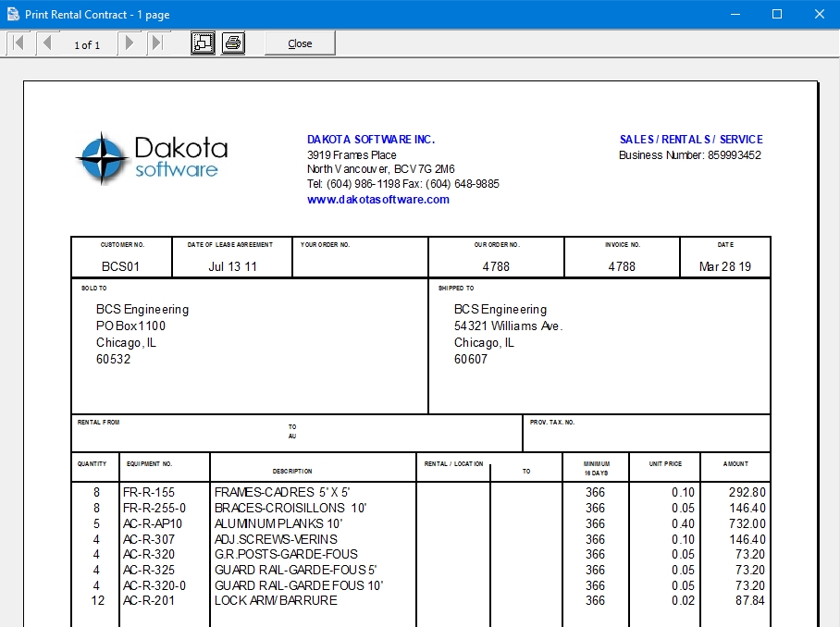Click equipment number 'AC-R-AP10'
The width and height of the screenshot is (840, 627).
point(153,523)
